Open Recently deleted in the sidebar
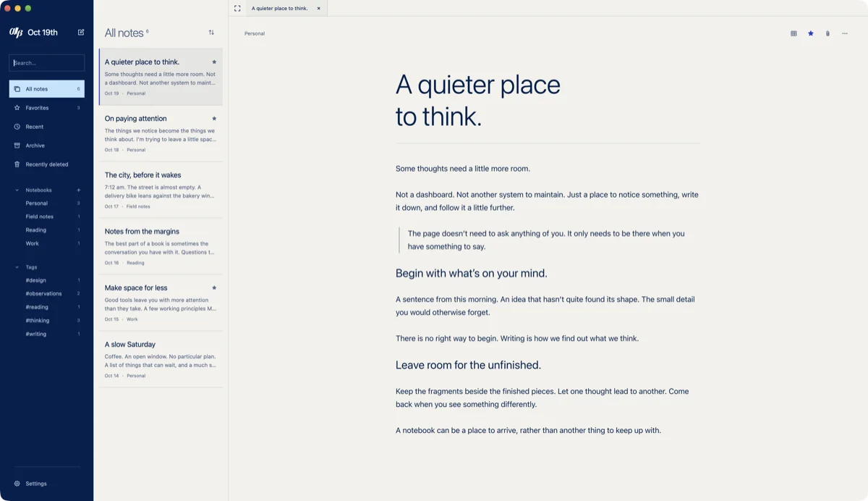868x501 pixels. click(47, 164)
